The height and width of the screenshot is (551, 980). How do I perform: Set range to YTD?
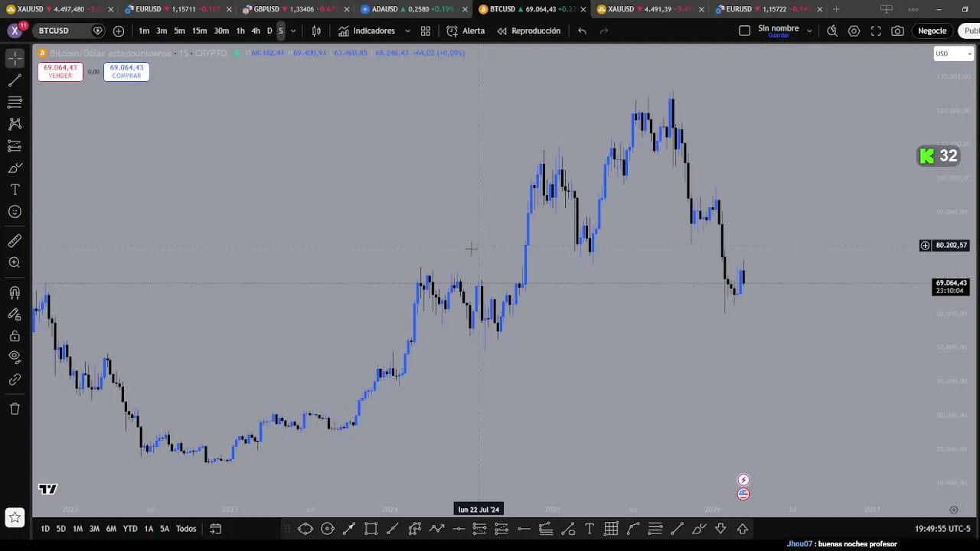130,529
